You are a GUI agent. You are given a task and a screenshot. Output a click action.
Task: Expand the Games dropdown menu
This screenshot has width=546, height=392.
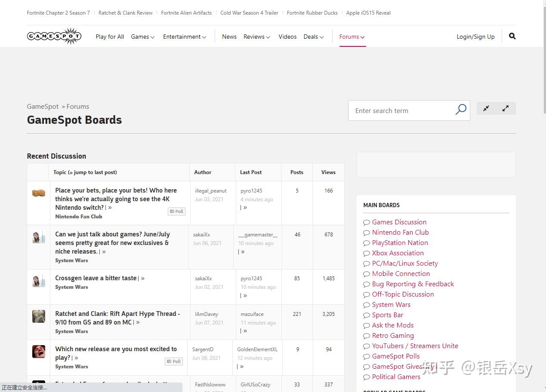[142, 37]
